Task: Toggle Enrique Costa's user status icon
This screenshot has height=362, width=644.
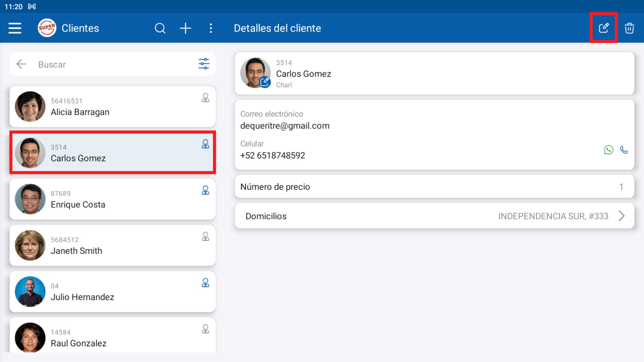Action: [205, 190]
